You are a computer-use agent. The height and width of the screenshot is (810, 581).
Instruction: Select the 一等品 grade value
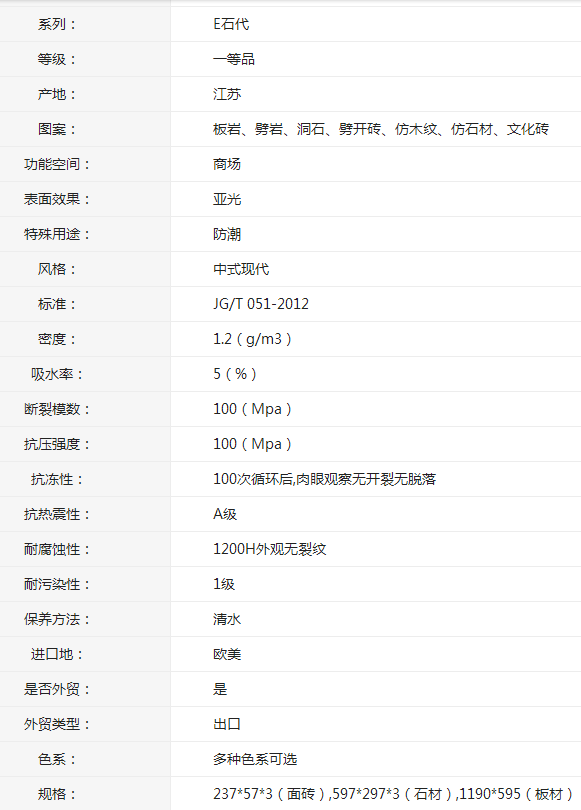(233, 59)
